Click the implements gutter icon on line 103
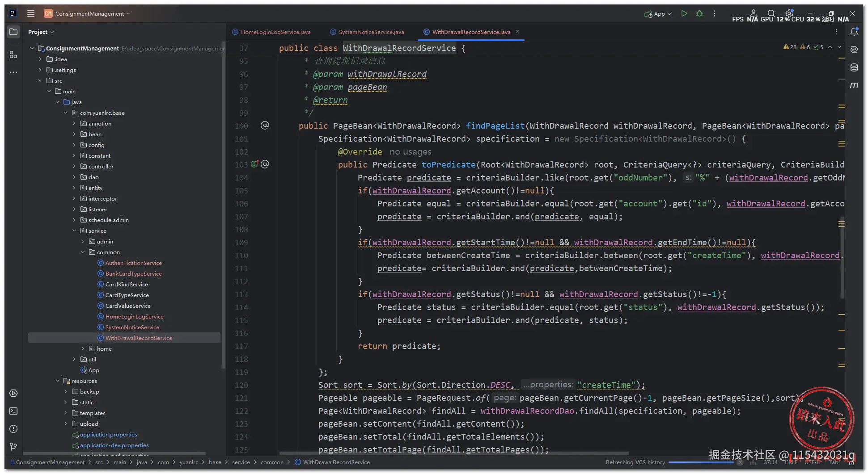The image size is (868, 474). click(x=255, y=164)
